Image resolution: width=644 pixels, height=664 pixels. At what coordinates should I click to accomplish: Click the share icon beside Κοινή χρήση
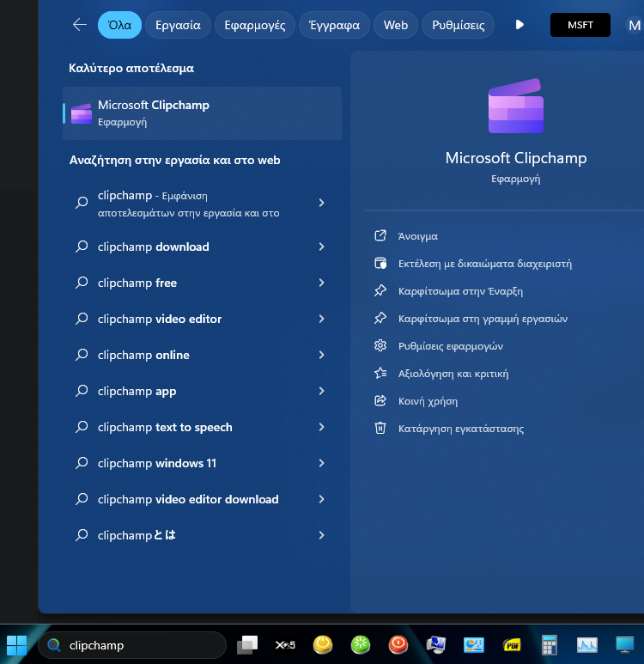coord(380,400)
